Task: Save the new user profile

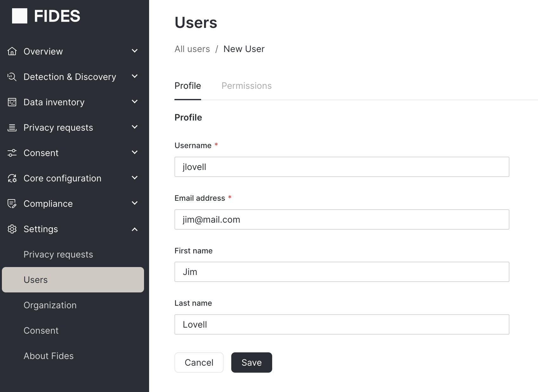Action: tap(251, 362)
